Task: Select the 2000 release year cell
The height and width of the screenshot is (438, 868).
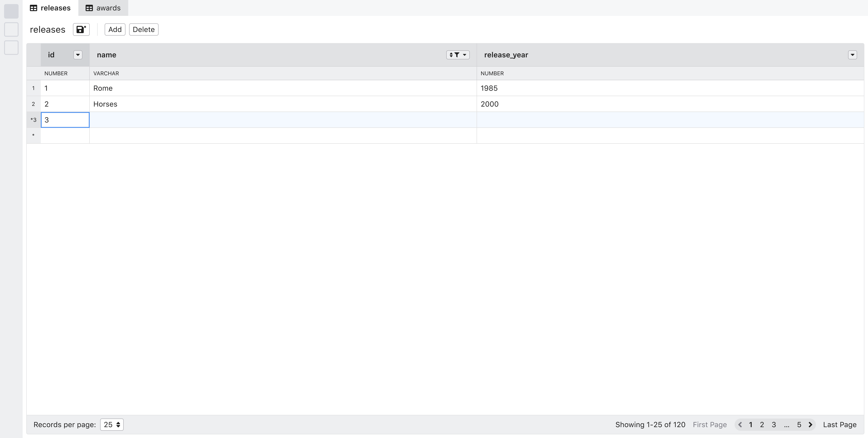Action: 670,104
